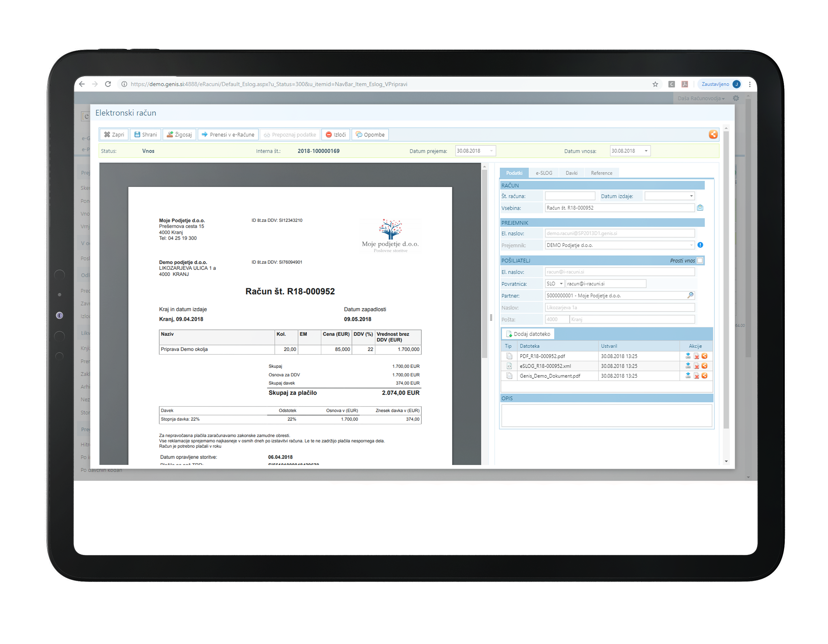
Task: Click the PDF extension icon in browser toolbar
Action: click(x=685, y=84)
